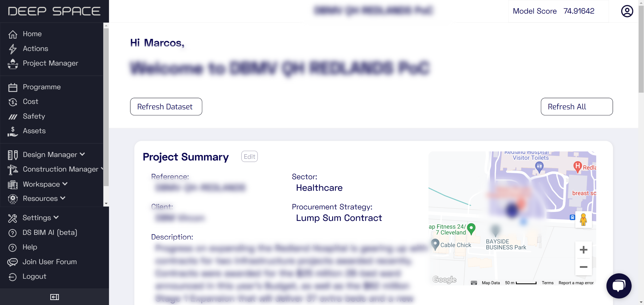Click Report a map error link
The width and height of the screenshot is (644, 305).
pos(576,283)
